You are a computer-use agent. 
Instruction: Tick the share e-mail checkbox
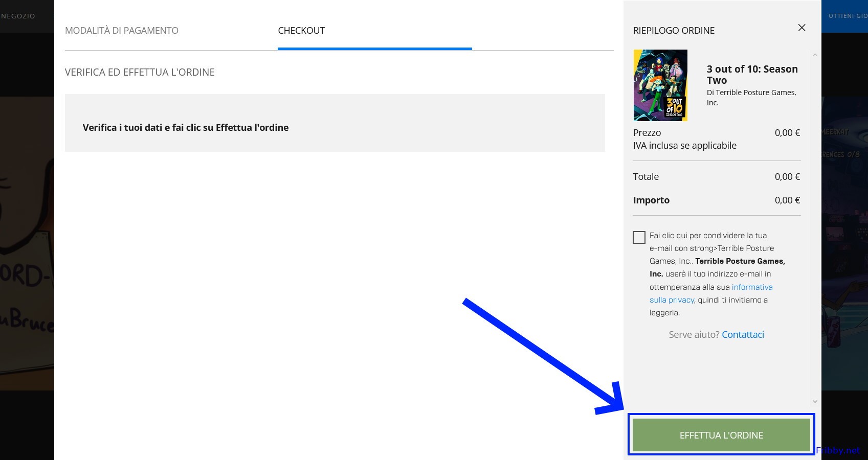tap(639, 237)
